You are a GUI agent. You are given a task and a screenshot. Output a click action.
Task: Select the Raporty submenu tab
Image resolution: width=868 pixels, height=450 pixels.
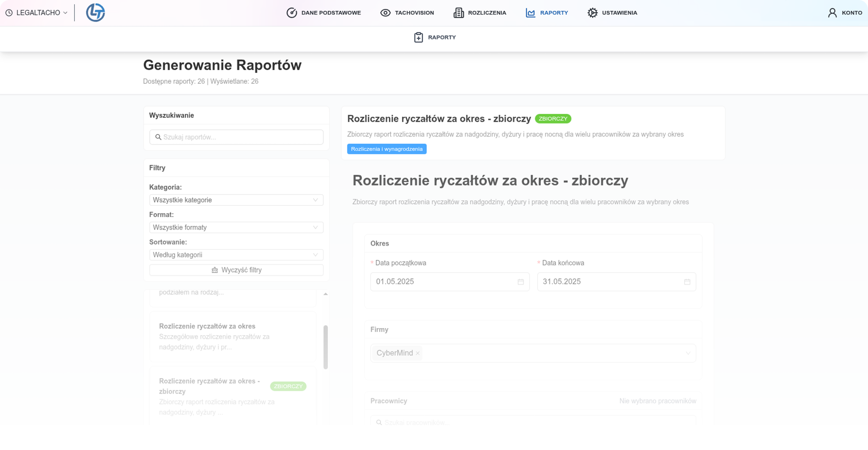(x=435, y=37)
